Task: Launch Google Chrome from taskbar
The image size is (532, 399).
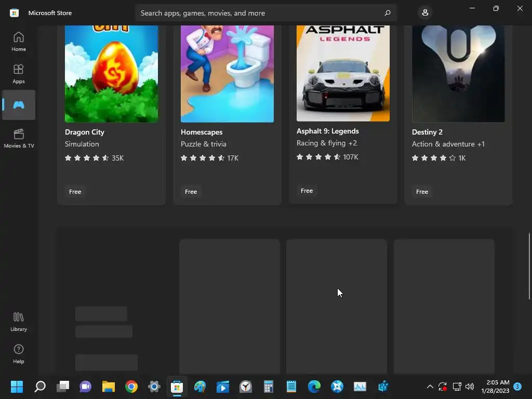Action: (131, 387)
